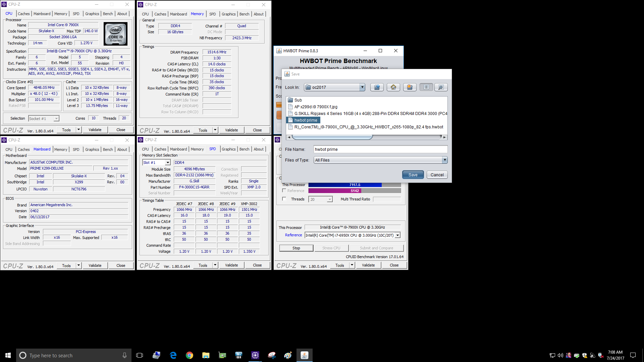The image size is (644, 362).
Task: Select AP x299d i9 7900X f.jpg file
Action: point(313,107)
